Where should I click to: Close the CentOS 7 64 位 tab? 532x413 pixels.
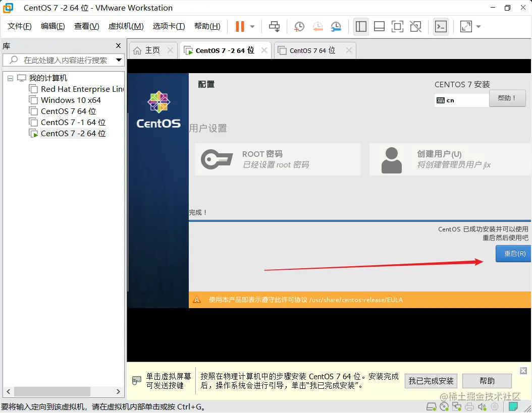349,50
